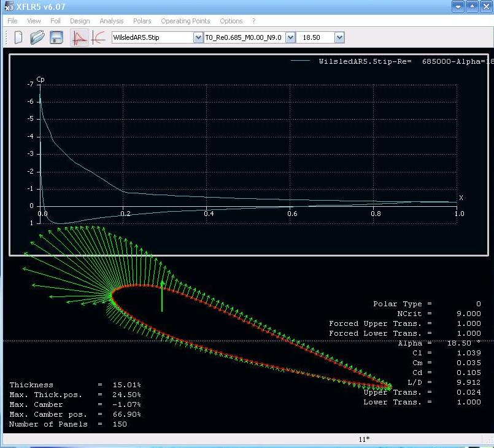The width and height of the screenshot is (494, 448).
Task: Open the Polars menu
Action: 142,21
